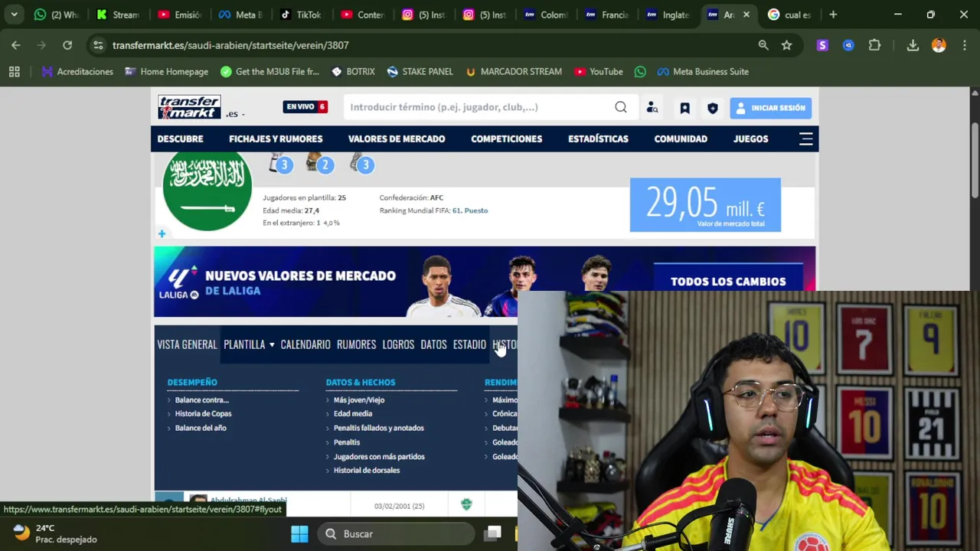The image size is (980, 551).
Task: Open the COMPETICIONES menu
Action: pos(506,139)
